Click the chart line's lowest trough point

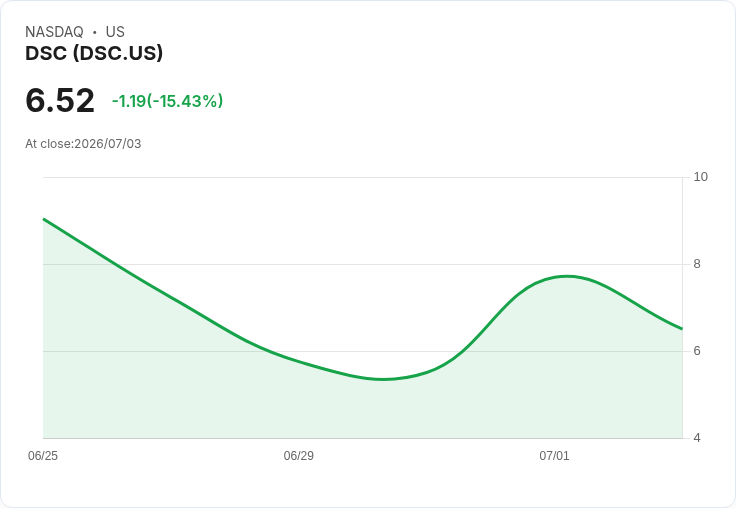click(x=383, y=379)
